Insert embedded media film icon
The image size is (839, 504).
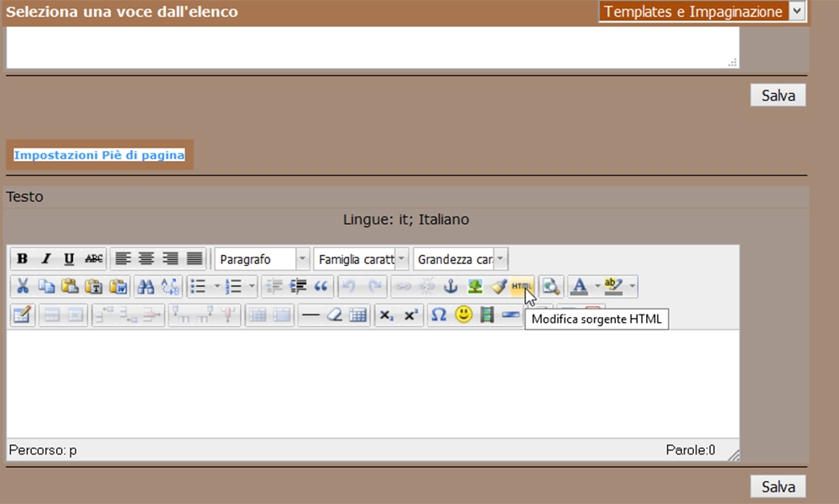[487, 314]
